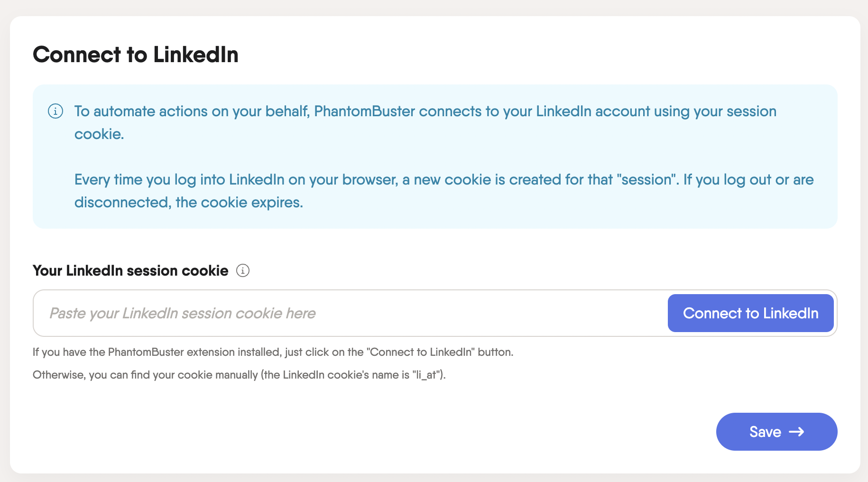Click the "Your LinkedIn session cookie" label

[130, 270]
